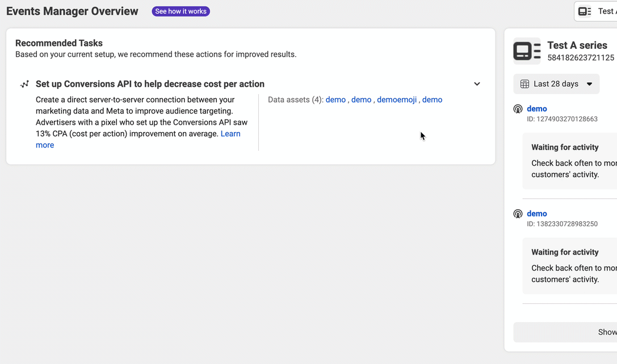Click second 'Waiting for activity' card under ID 1382330728983250
The image size is (617, 364).
(x=570, y=266)
